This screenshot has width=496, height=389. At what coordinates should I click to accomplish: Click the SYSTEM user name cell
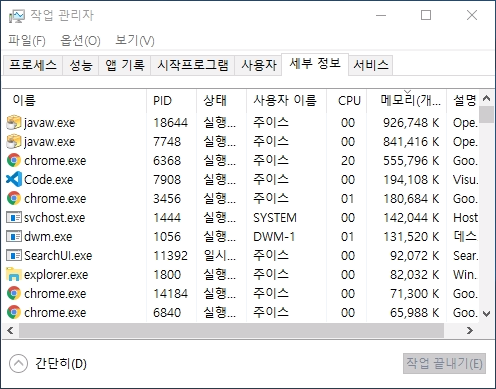(275, 218)
